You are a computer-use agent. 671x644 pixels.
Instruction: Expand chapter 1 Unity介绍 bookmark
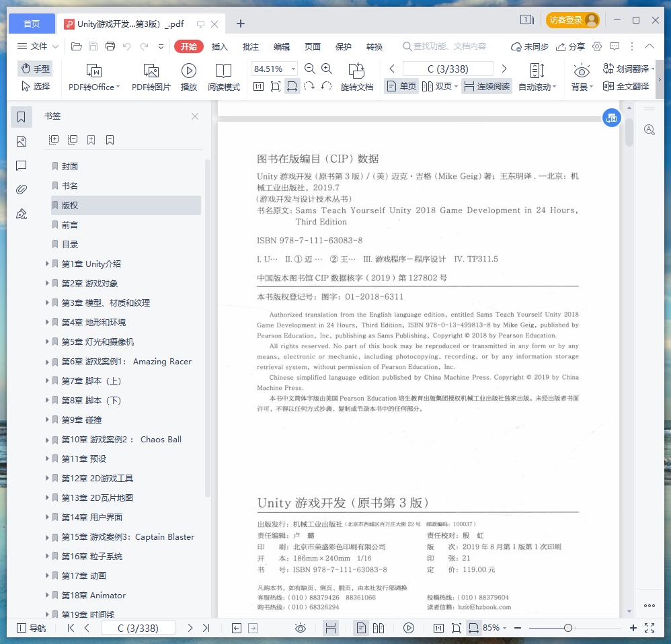[x=47, y=264]
